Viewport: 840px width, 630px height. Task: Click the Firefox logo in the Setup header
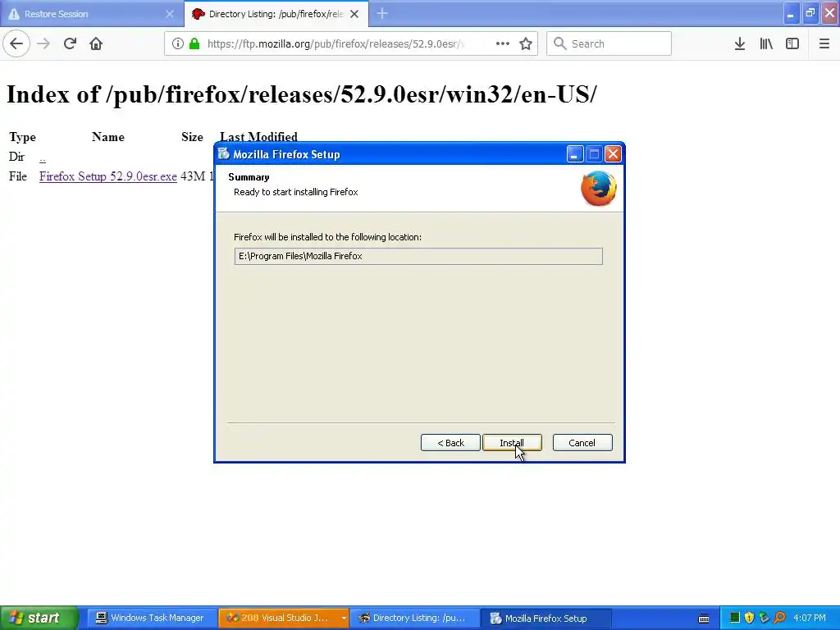coord(598,189)
